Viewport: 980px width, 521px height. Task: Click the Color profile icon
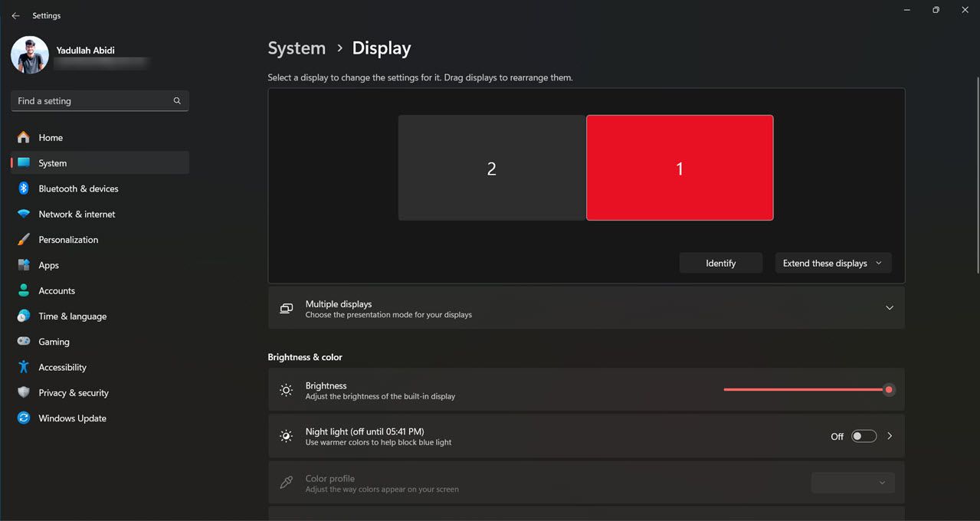pos(286,483)
